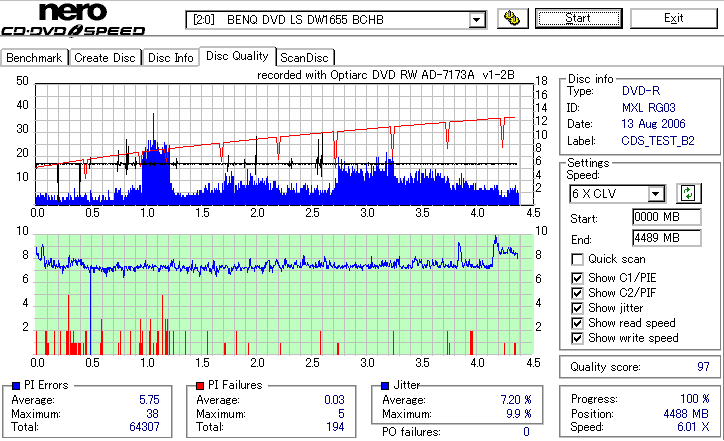Viewport: 724px width, 441px height.
Task: Select the Disc Quality tab
Action: pos(237,56)
